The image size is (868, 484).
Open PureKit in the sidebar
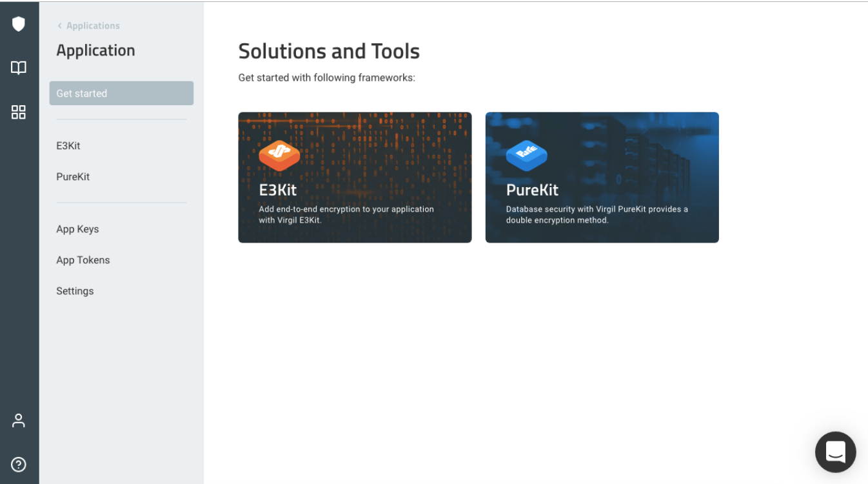point(73,177)
